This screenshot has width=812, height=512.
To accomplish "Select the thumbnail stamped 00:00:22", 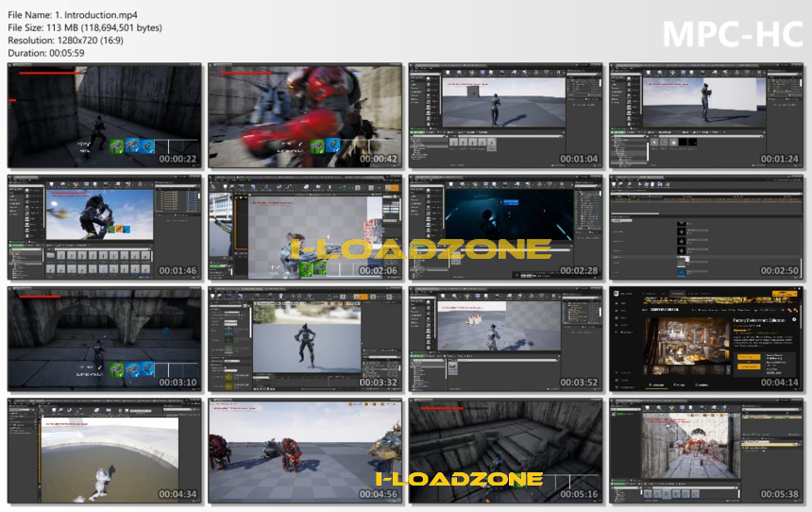I will click(105, 115).
